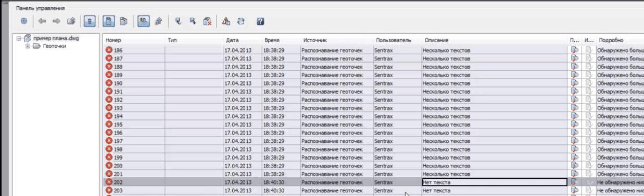Click the document with red X icon
Viewport: 644px width, 196px height.
click(207, 21)
